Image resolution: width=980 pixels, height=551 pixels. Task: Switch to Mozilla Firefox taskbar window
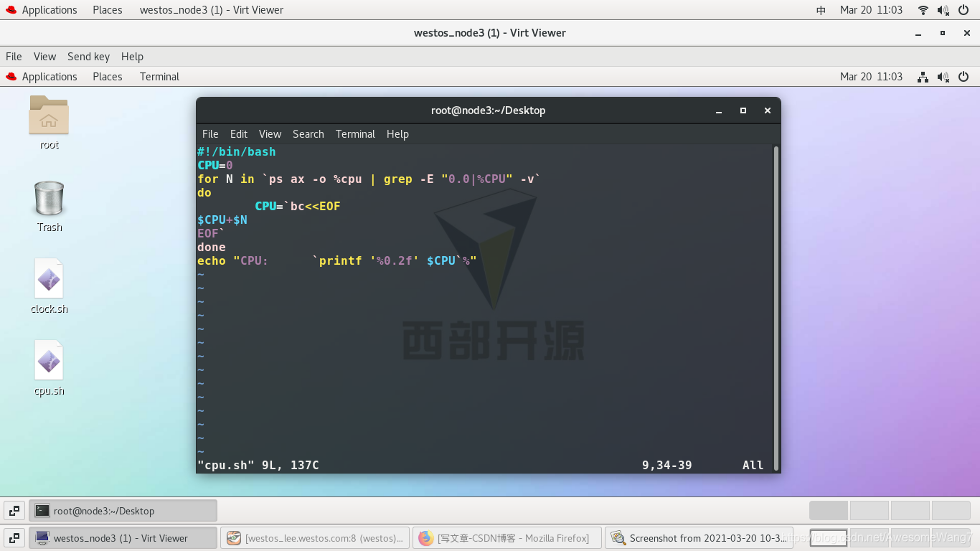[x=507, y=538]
